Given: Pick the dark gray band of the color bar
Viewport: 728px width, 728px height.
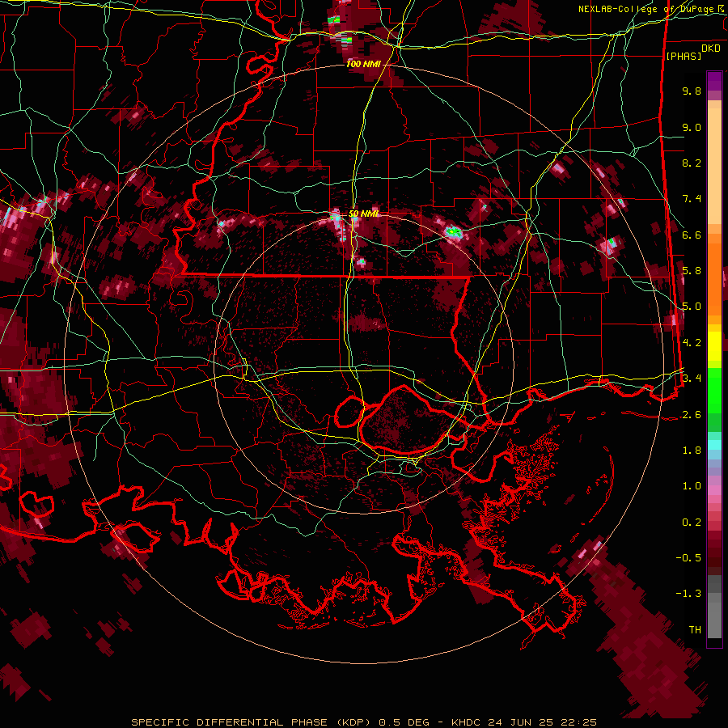Looking at the screenshot, I should 714,583.
